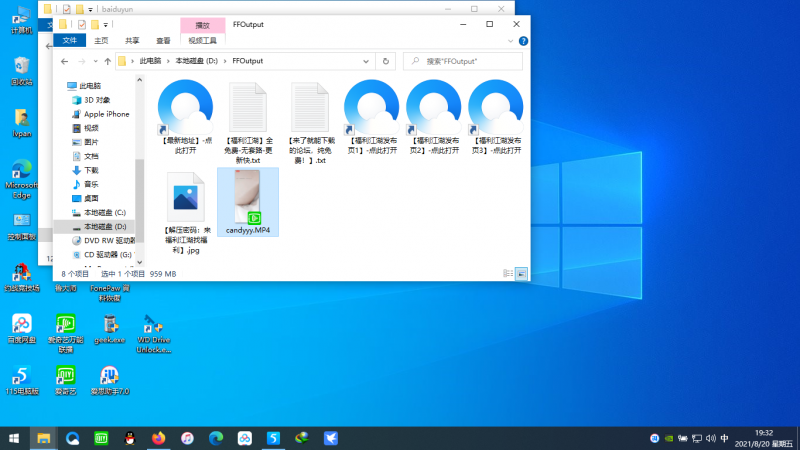This screenshot has height=450, width=800.
Task: Switch to large icons view button
Action: pos(521,273)
